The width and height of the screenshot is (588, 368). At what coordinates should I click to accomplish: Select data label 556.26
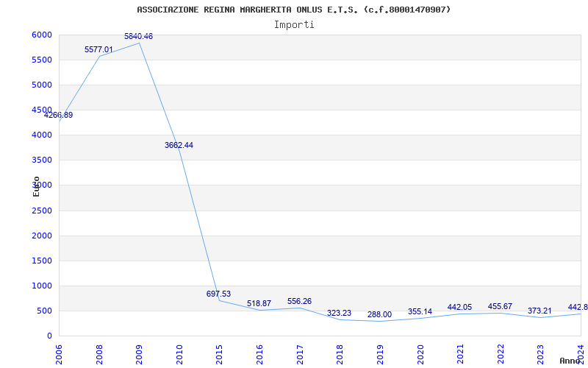tap(300, 302)
